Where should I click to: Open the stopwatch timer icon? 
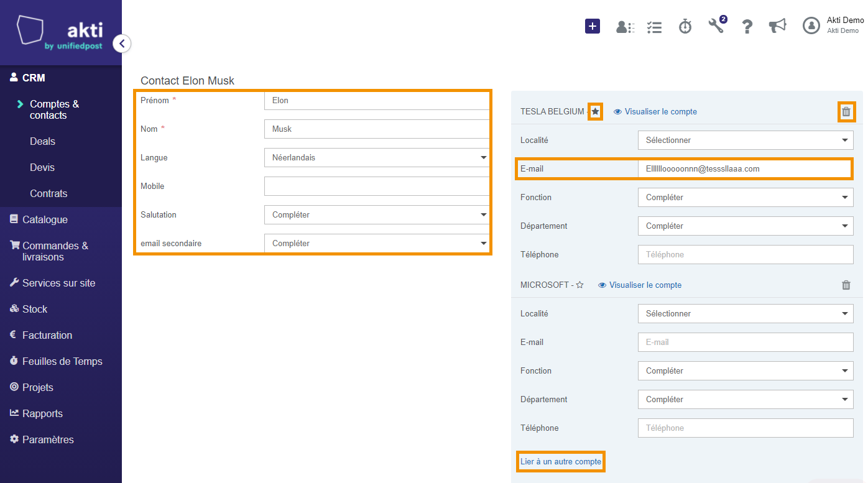[x=685, y=26]
